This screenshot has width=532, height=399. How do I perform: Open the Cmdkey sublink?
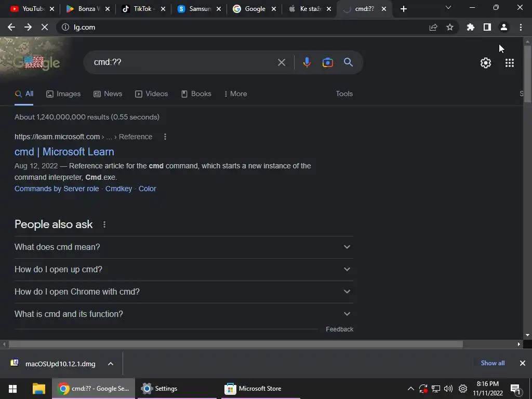119,189
